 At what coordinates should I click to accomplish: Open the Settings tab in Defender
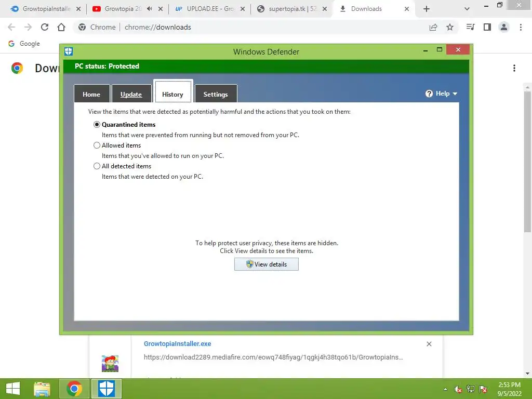click(x=216, y=94)
